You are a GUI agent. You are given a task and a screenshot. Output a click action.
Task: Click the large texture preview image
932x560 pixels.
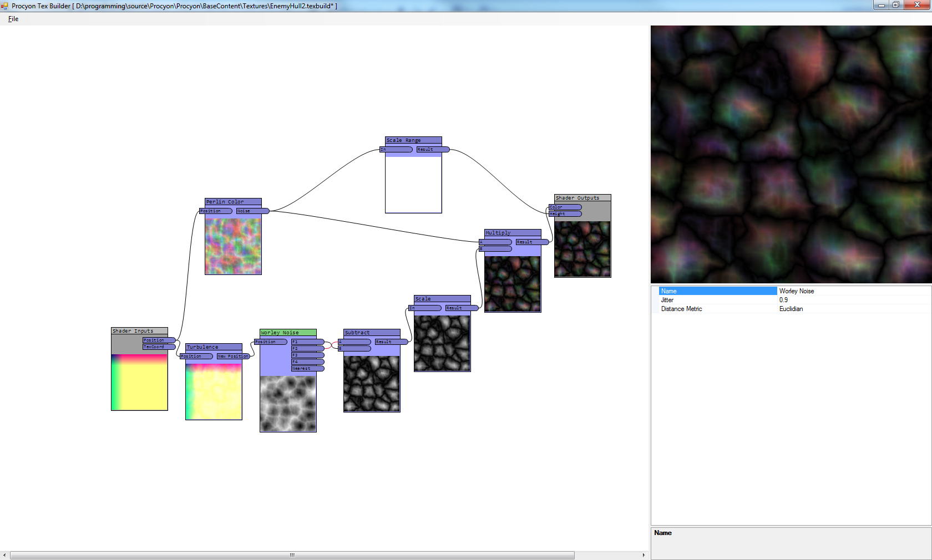791,154
